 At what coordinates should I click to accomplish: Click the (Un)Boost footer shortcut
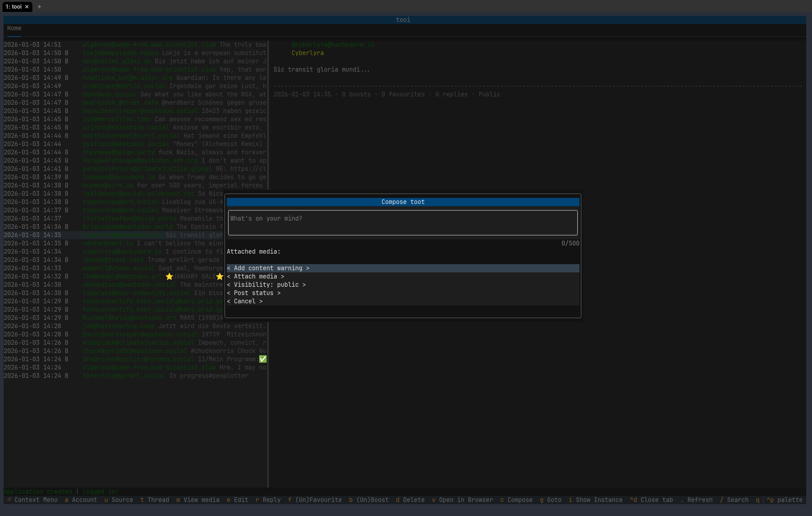[369, 500]
